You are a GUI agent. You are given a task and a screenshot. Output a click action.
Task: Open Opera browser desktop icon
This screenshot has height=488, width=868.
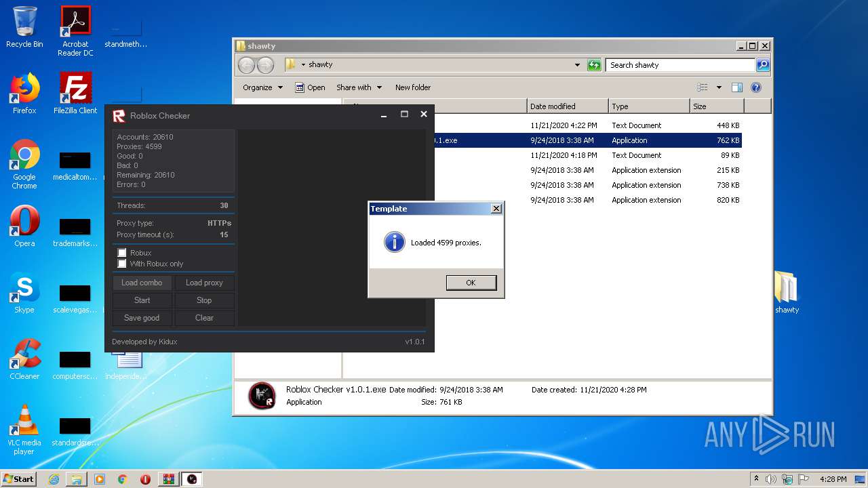coord(24,226)
